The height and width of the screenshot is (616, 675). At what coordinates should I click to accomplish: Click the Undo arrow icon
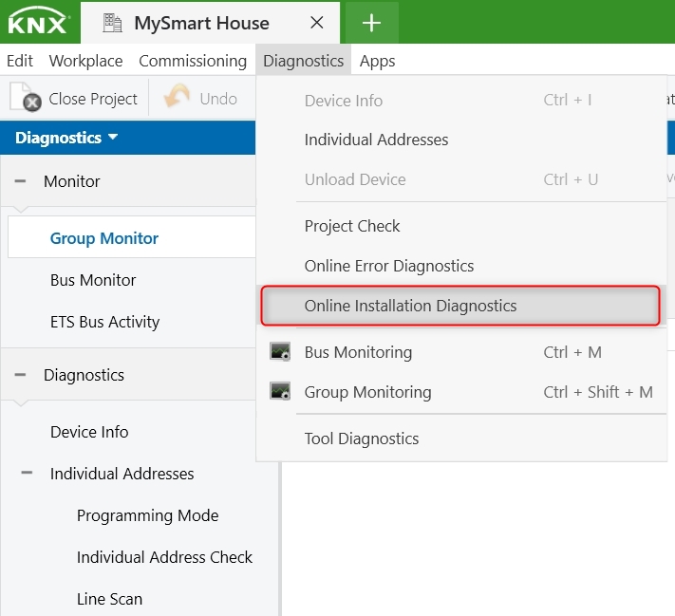(177, 96)
